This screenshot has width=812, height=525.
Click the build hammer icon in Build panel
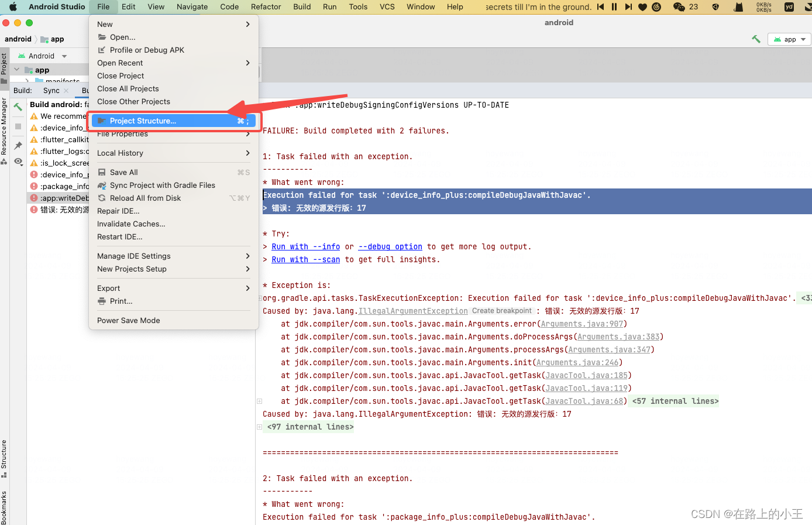pyautogui.click(x=18, y=107)
